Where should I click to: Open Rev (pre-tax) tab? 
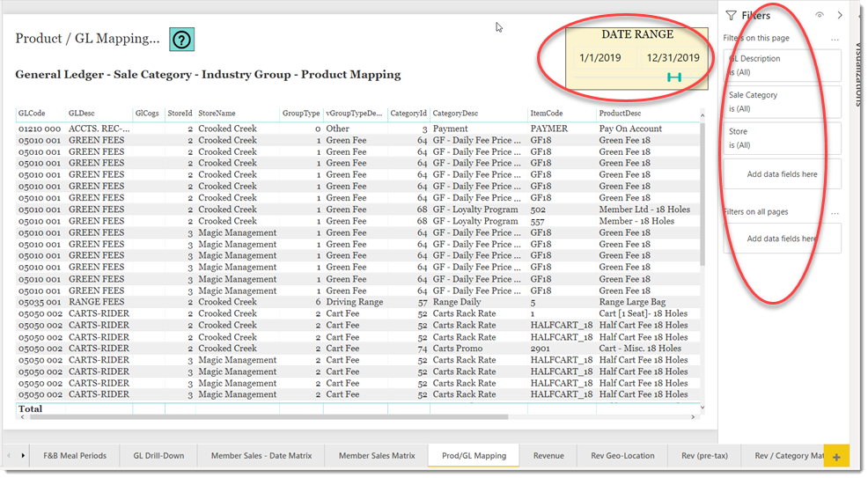(704, 456)
